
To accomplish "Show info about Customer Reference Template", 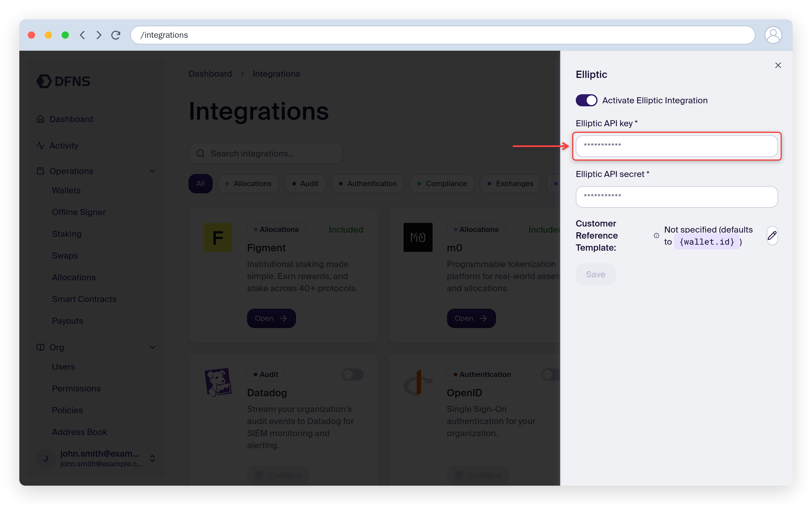I will (656, 236).
